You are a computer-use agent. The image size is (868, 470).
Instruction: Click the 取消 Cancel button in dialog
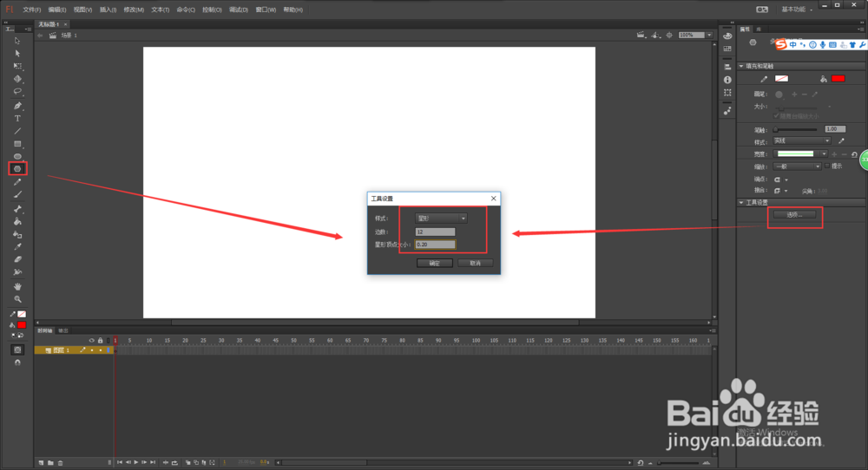475,264
